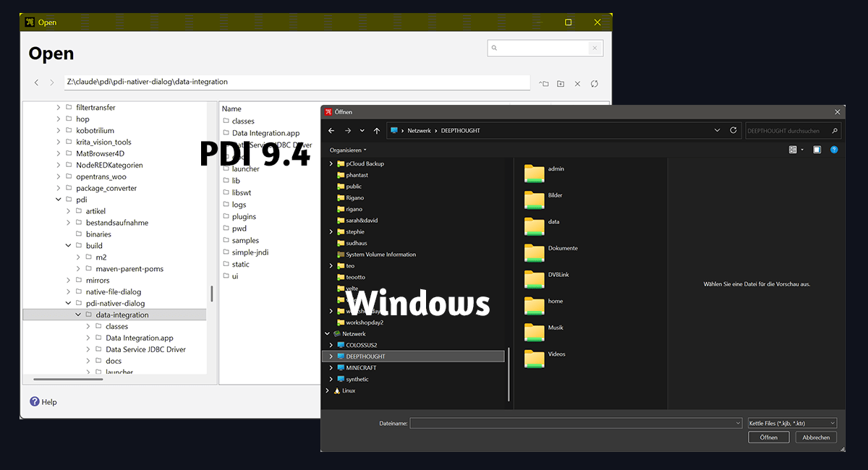The height and width of the screenshot is (470, 868).
Task: Click the Öffnen button
Action: point(769,437)
